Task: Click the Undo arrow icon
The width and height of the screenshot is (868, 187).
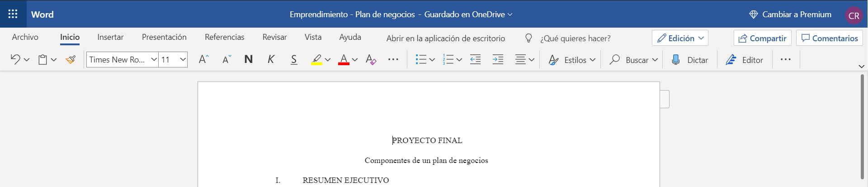Action: click(15, 60)
